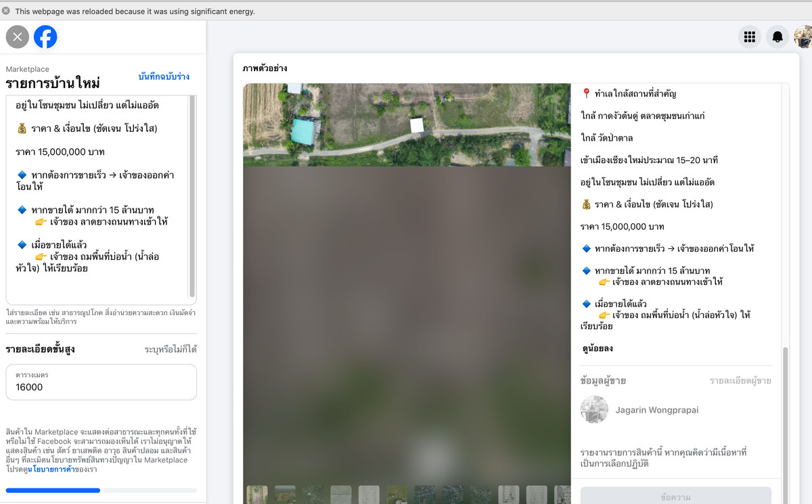Open the account profile picture menu
This screenshot has height=504, width=812.
point(803,37)
